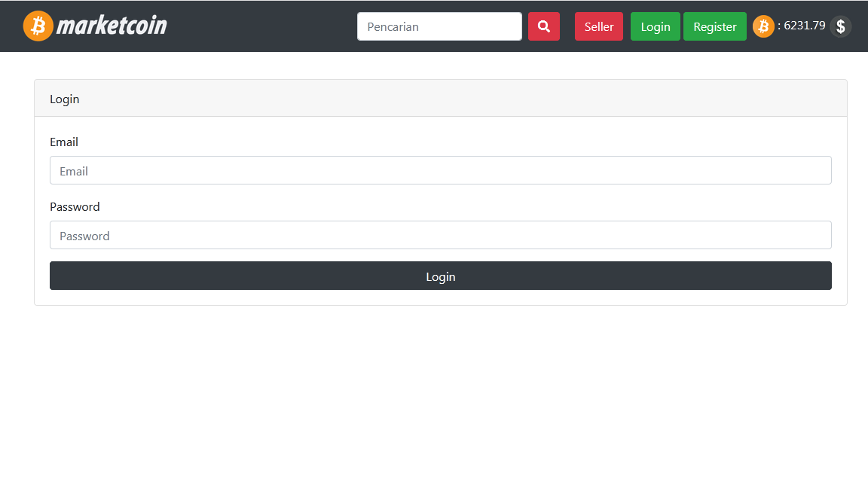This screenshot has height=494, width=868.
Task: Focus the Password input box
Action: [440, 235]
